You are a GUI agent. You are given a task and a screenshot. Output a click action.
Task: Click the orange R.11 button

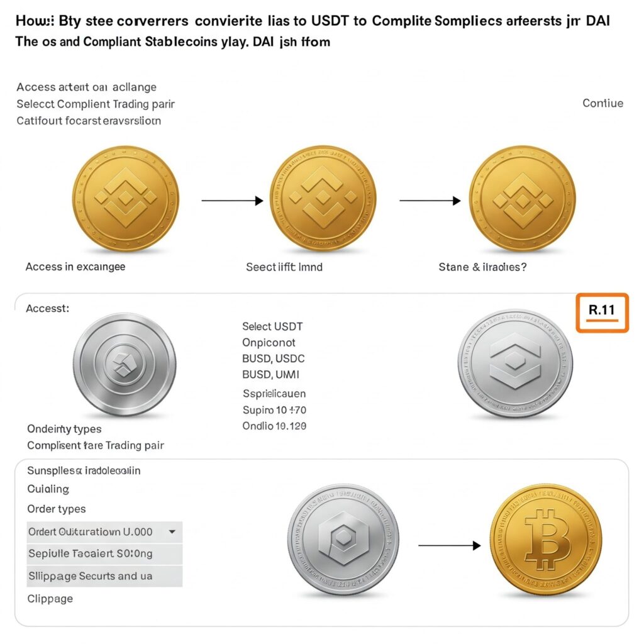pyautogui.click(x=602, y=313)
